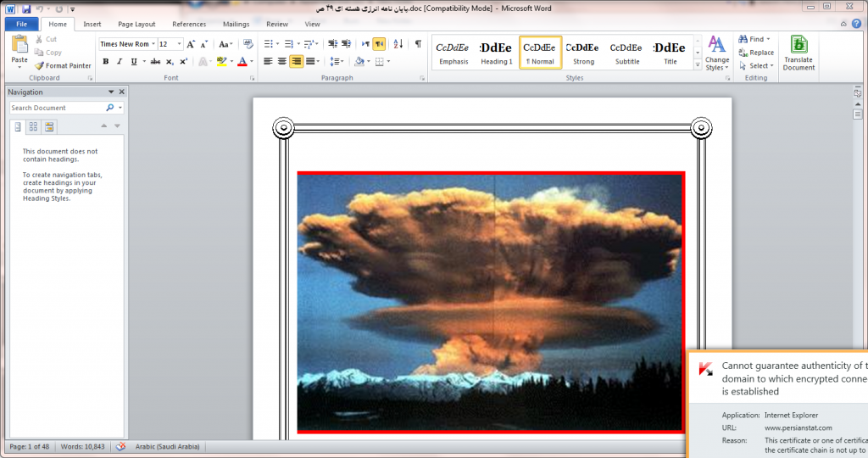Click the Format Painter brush icon

[39, 65]
